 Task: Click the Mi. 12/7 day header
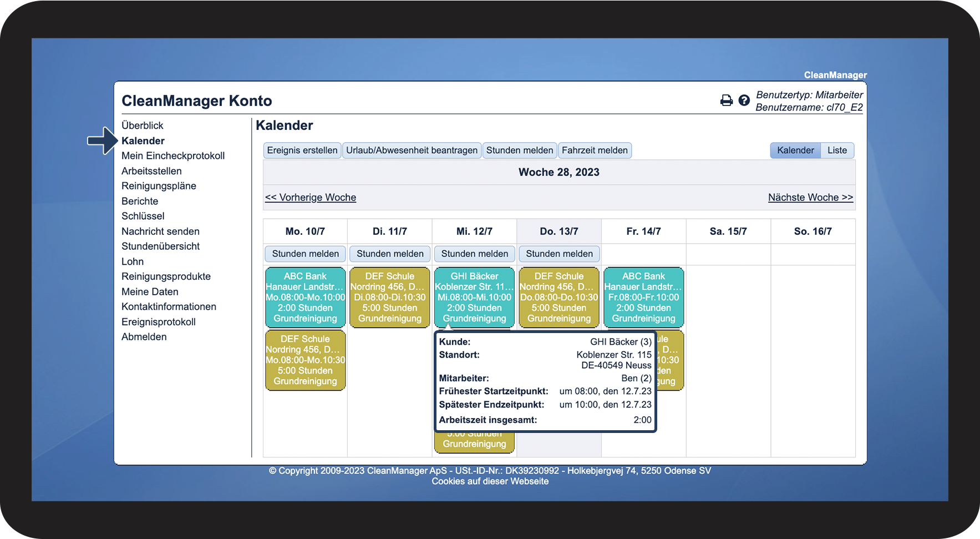[x=475, y=231]
